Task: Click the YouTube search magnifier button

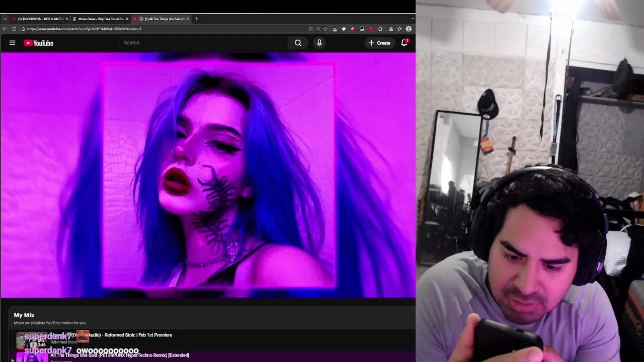Action: pyautogui.click(x=298, y=43)
